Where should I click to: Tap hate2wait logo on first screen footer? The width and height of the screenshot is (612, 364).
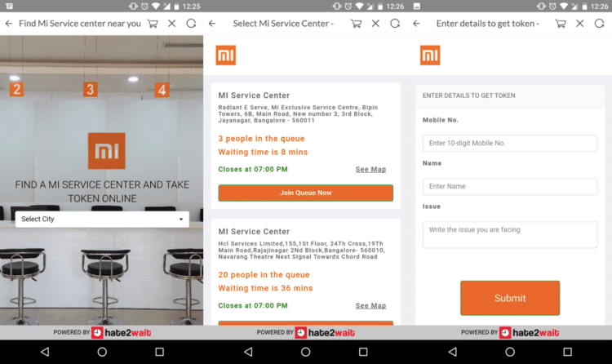[122, 333]
